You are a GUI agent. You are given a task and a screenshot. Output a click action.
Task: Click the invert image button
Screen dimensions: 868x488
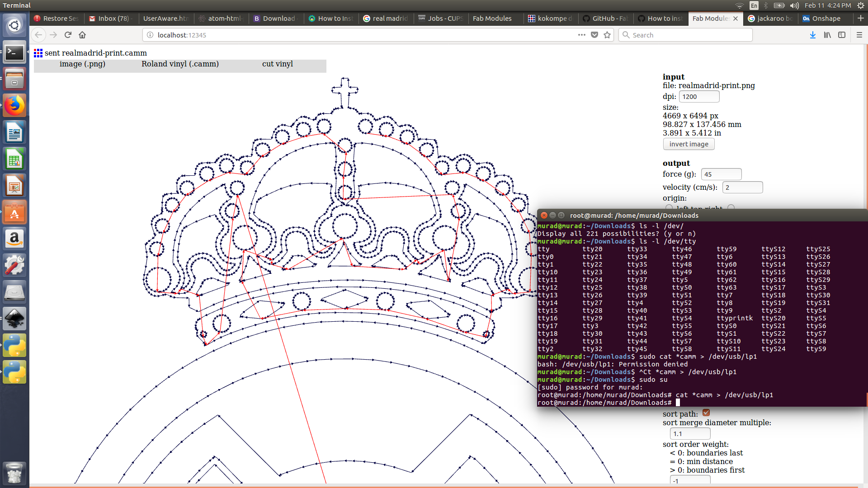point(689,144)
